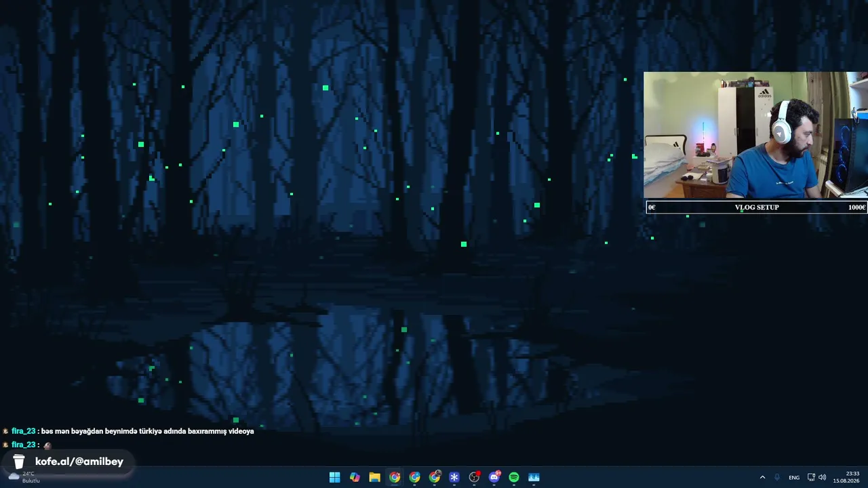Open network settings from the tray
868x488 pixels.
pyautogui.click(x=811, y=477)
